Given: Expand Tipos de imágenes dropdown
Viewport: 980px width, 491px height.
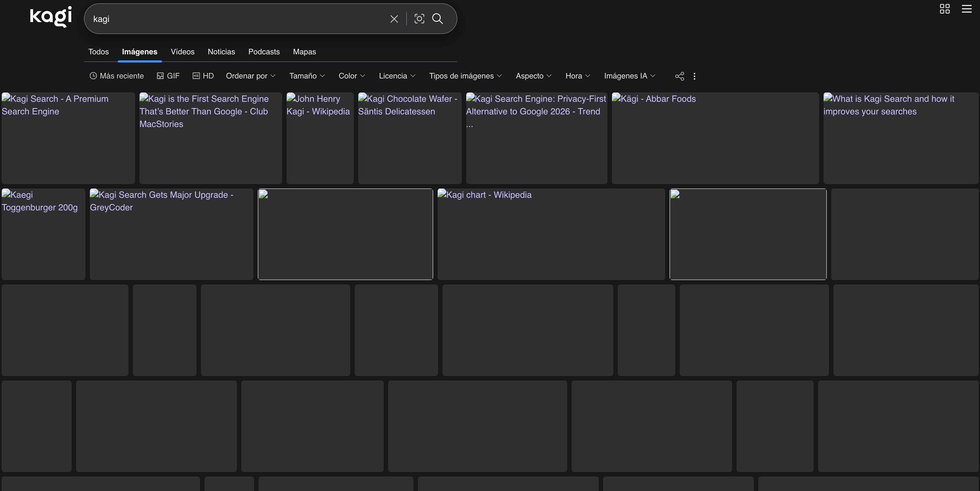Looking at the screenshot, I should pyautogui.click(x=466, y=76).
